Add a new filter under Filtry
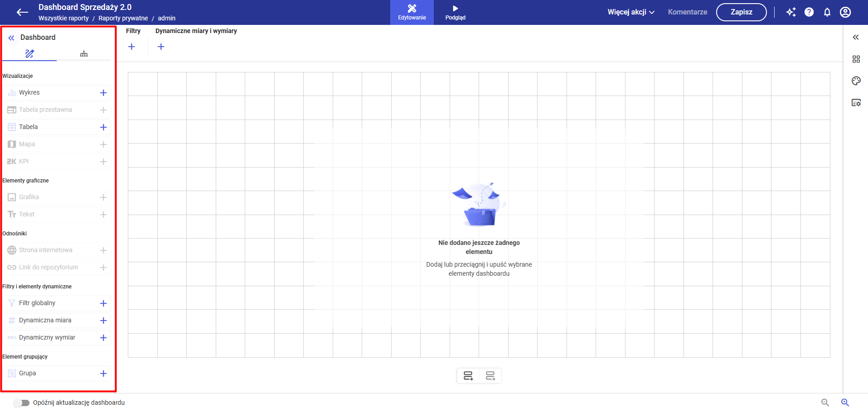Image resolution: width=868 pixels, height=412 pixels. click(x=131, y=47)
